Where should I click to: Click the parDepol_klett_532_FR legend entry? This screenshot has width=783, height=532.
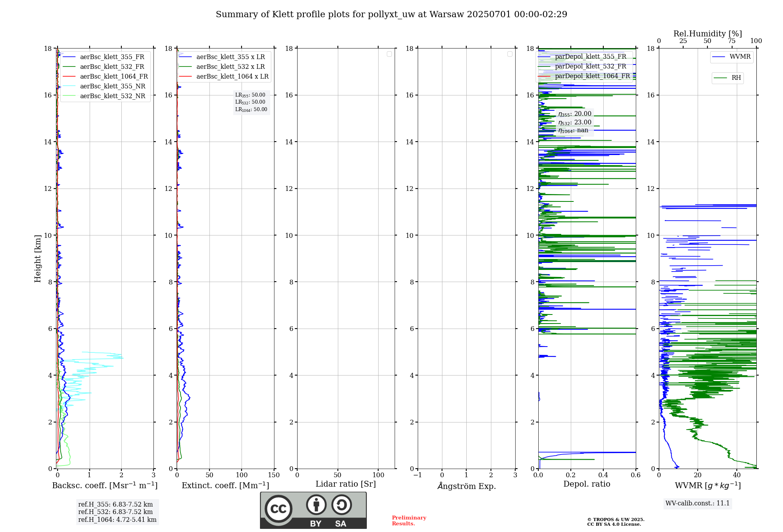(x=582, y=66)
